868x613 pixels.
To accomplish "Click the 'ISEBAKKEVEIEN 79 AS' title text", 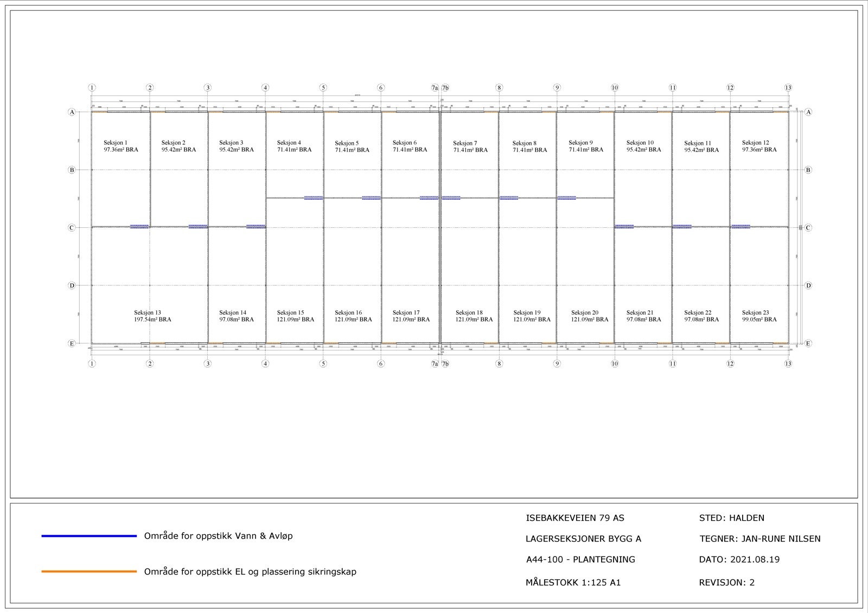I will pyautogui.click(x=575, y=518).
